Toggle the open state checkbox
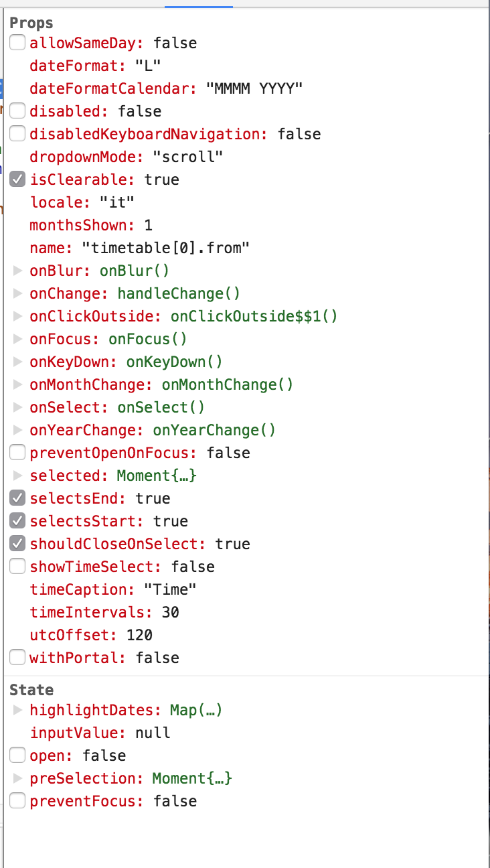Image resolution: width=490 pixels, height=868 pixels. 17,754
